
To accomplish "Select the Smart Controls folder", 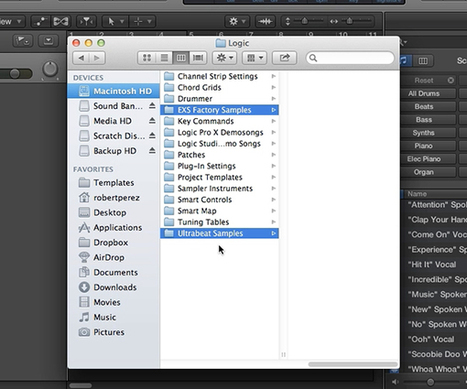I will 219,200.
